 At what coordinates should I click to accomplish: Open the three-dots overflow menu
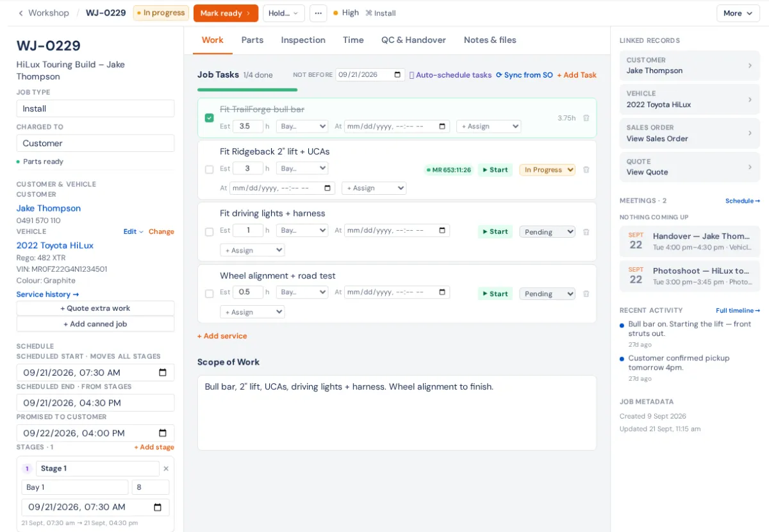coord(318,13)
